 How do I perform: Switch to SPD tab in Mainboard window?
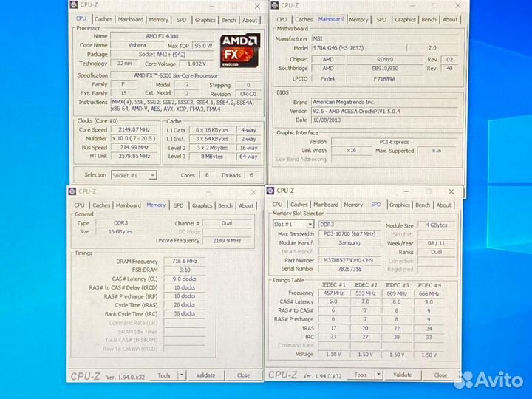[381, 20]
